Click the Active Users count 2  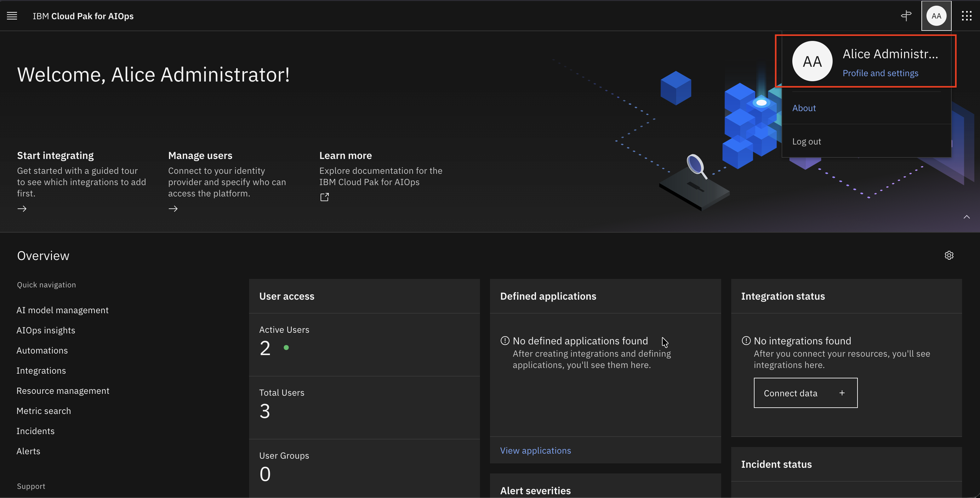point(265,348)
